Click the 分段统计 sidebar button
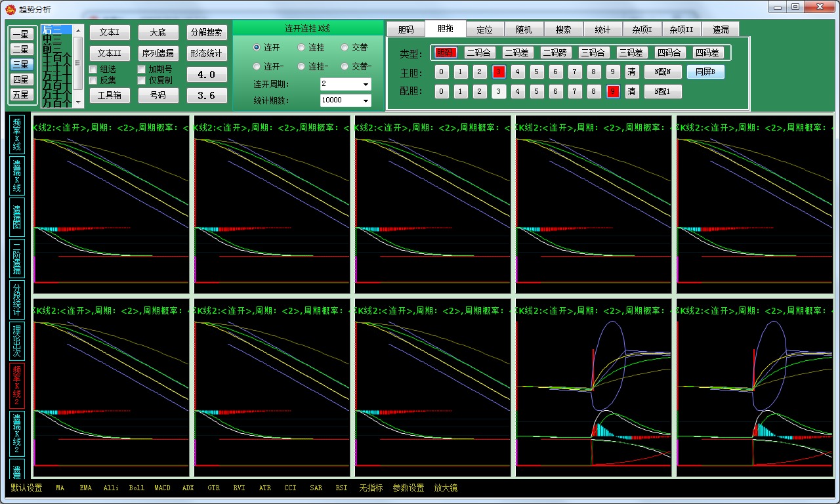 pos(17,300)
